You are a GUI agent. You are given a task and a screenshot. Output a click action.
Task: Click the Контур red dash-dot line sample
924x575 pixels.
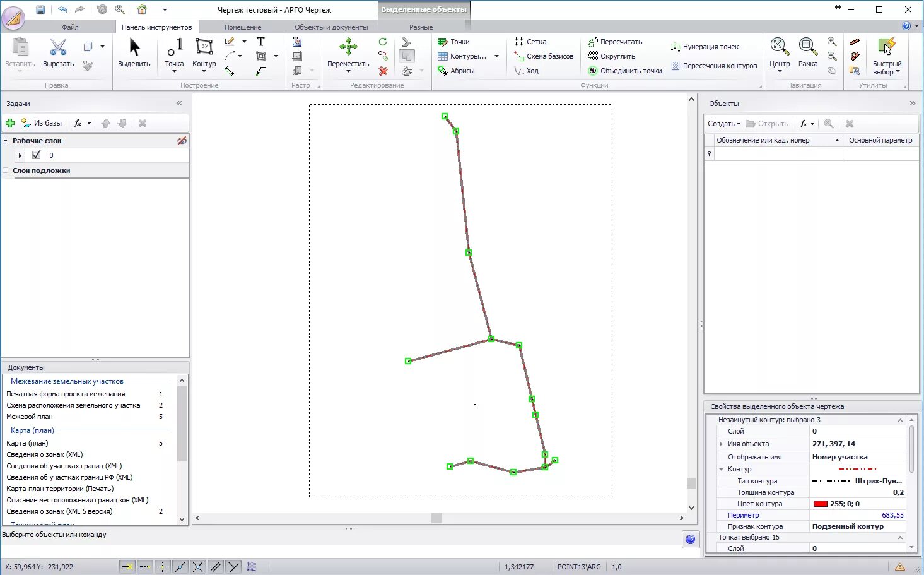[x=857, y=469]
